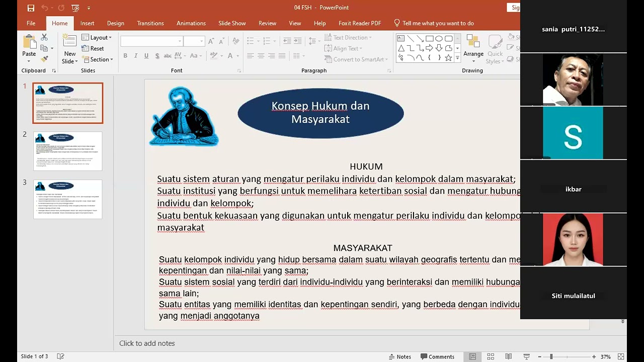Switch to the Animations tab
Image resolution: width=644 pixels, height=362 pixels.
coord(191,23)
